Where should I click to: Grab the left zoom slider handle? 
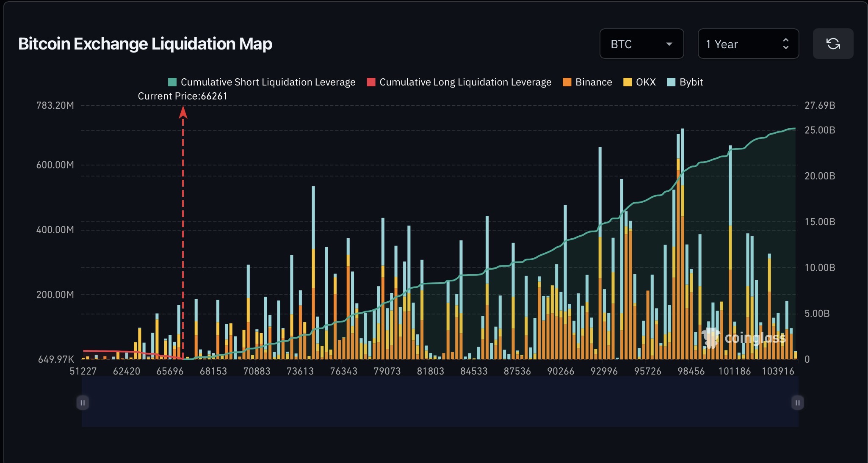83,402
